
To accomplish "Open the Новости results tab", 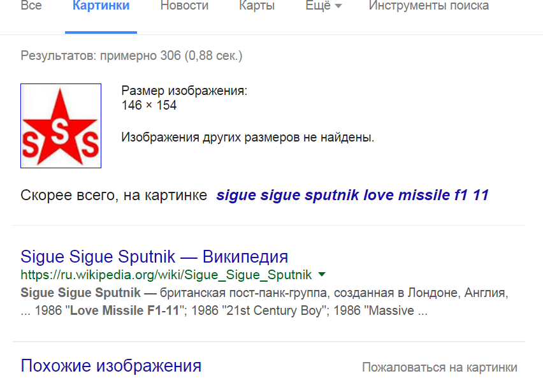I will [184, 6].
